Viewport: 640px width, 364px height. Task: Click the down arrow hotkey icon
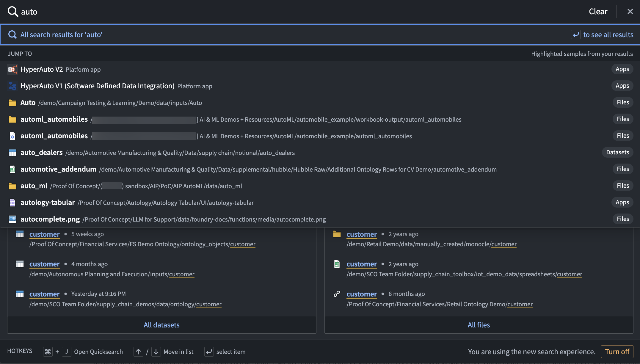pos(156,352)
